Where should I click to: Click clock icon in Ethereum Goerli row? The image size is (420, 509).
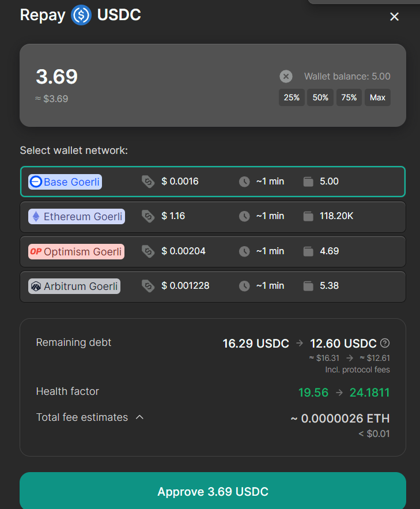244,216
